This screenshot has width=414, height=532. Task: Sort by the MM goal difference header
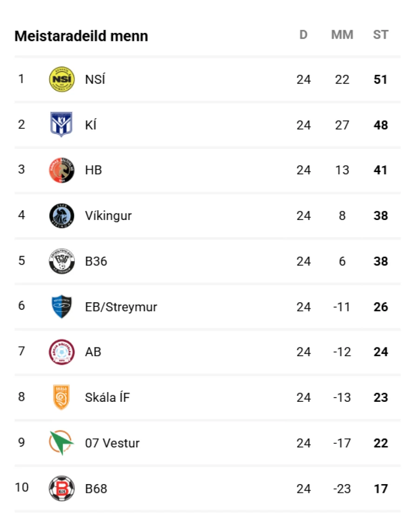point(342,34)
